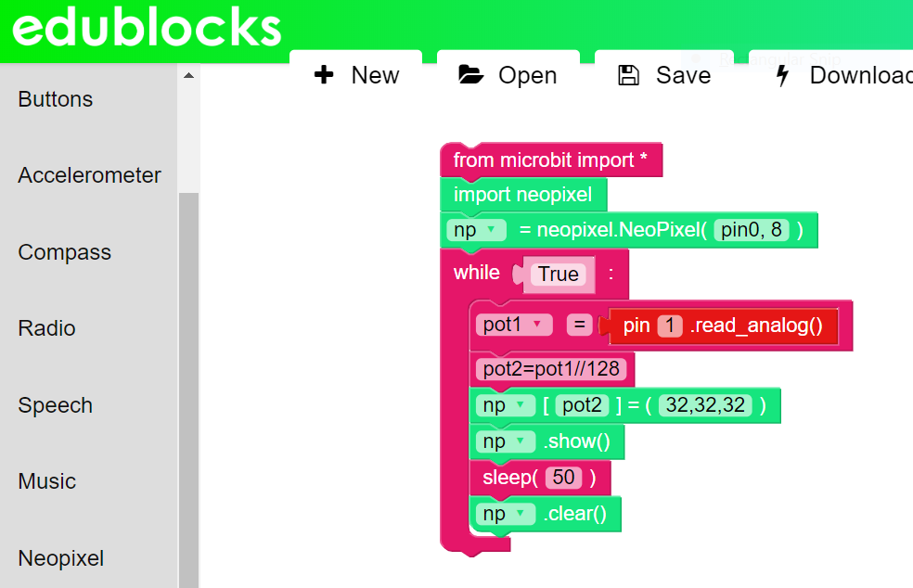Open np dropdown in .clear() block
Viewport: 913px width, 588px height.
[x=505, y=514]
